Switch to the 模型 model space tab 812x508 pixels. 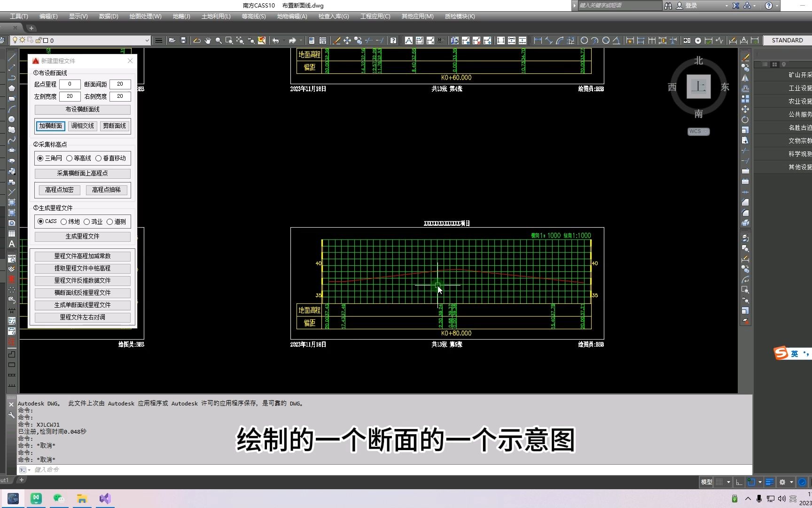click(706, 482)
